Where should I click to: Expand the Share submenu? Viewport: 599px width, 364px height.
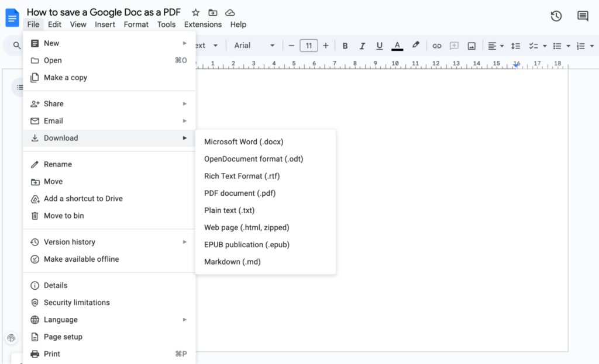[x=109, y=104]
